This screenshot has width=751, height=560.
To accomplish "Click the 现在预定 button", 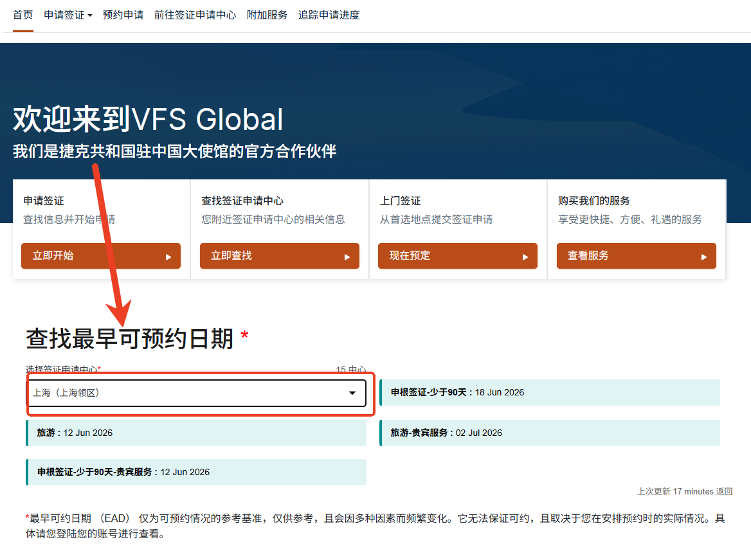I will [x=457, y=256].
